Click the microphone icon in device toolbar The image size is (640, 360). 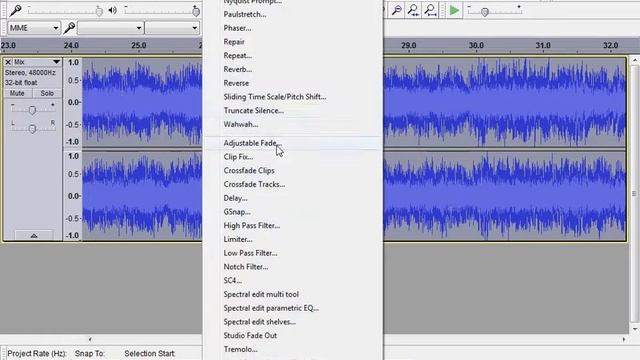(x=69, y=28)
